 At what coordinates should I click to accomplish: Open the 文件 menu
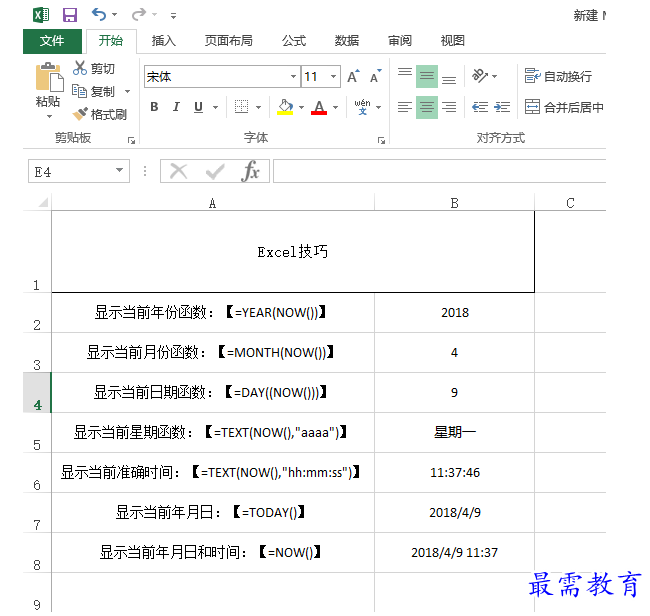[x=52, y=41]
